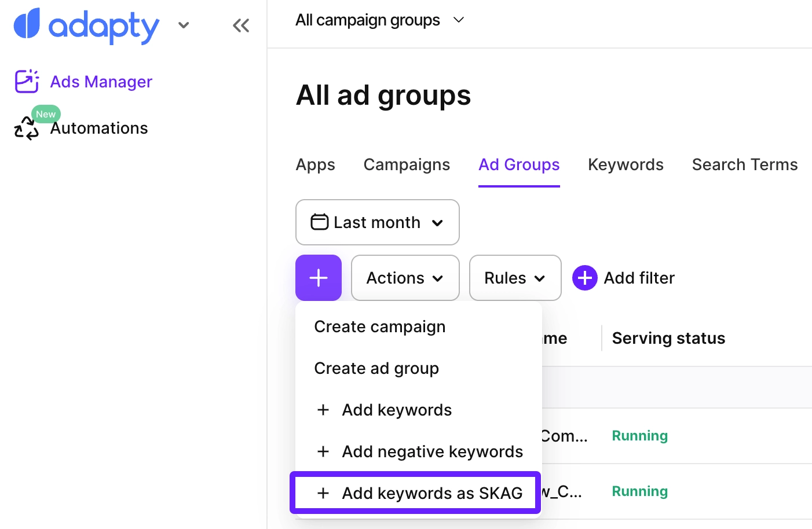Click the purple plus icon beside Add filter

pyautogui.click(x=584, y=278)
